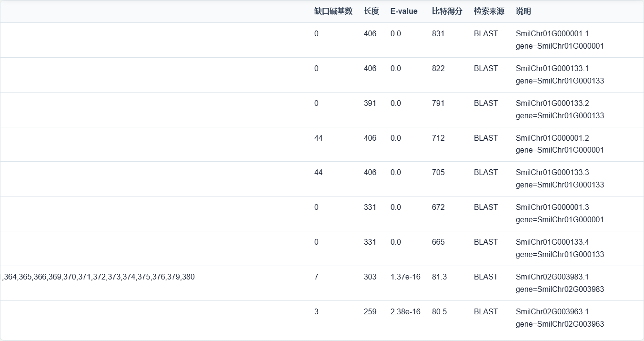Click the gap count 3 cell
This screenshot has width=644, height=341.
click(316, 312)
